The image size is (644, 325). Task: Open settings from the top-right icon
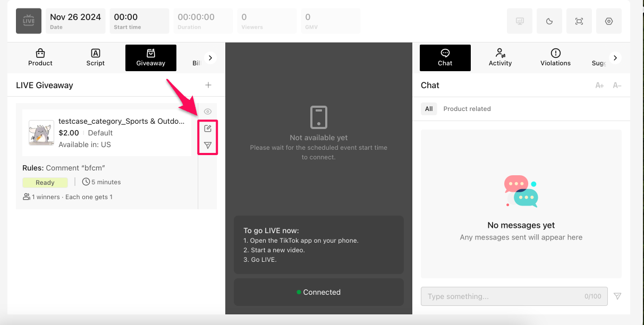[x=609, y=21]
